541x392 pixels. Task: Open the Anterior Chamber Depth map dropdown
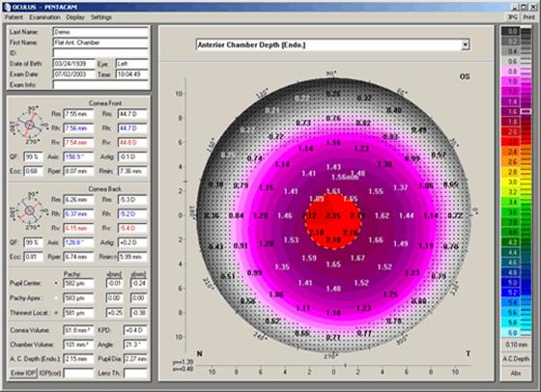coord(466,44)
